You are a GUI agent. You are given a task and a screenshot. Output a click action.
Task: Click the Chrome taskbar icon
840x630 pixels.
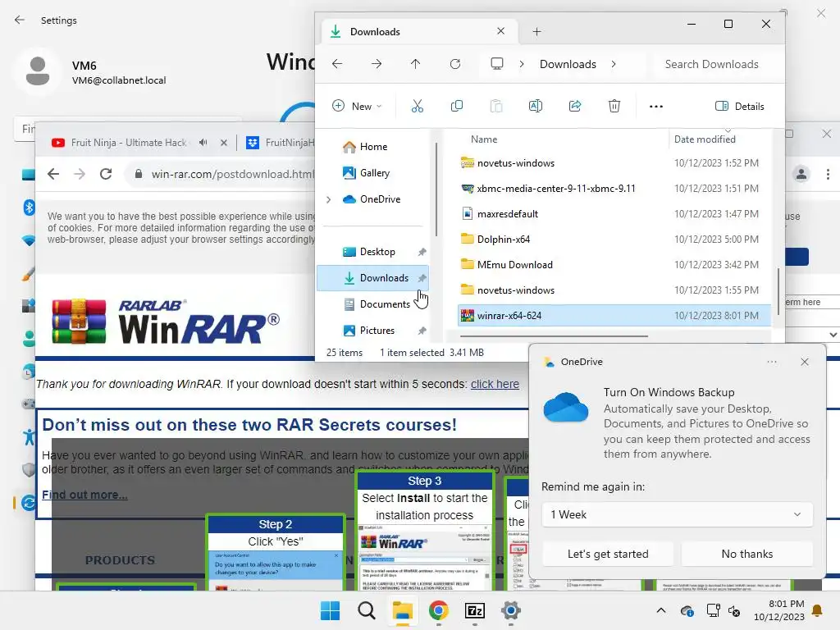(x=439, y=610)
